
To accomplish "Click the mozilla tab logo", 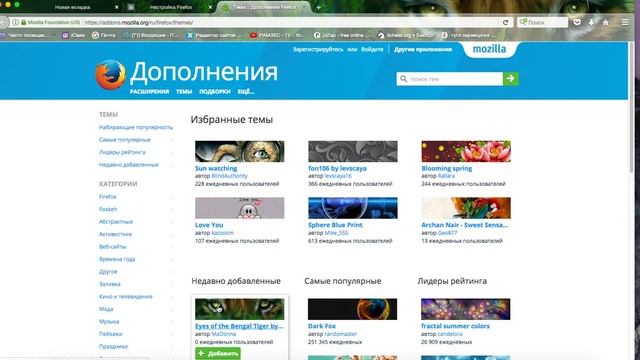I will 489,49.
